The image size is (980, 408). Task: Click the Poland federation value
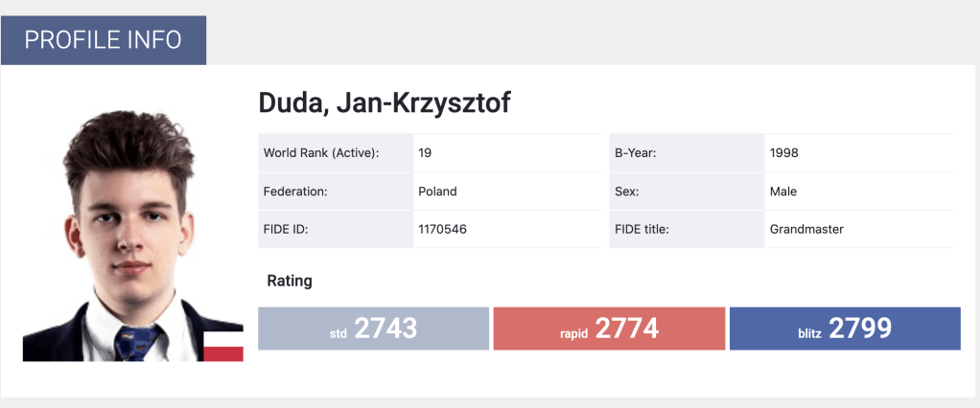point(437,191)
